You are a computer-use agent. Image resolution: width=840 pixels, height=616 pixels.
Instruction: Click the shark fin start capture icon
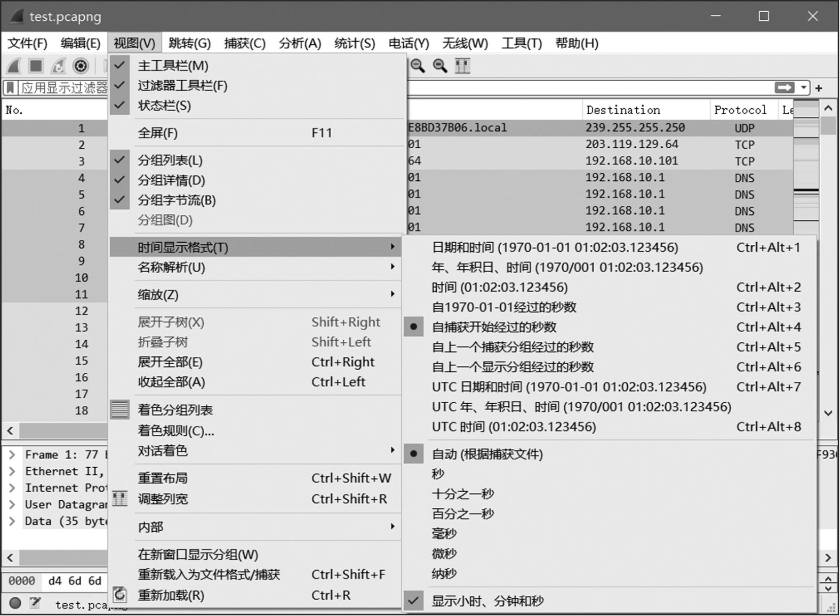pos(14,66)
